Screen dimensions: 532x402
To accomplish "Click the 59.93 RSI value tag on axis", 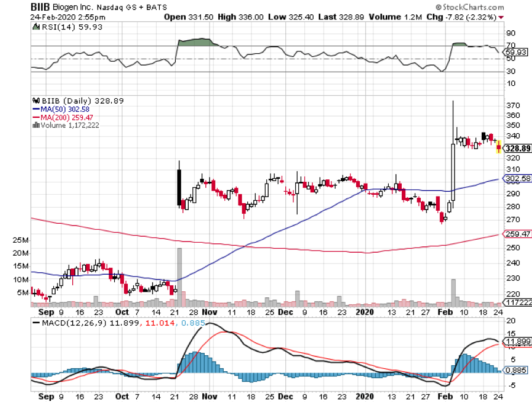I will coord(515,52).
